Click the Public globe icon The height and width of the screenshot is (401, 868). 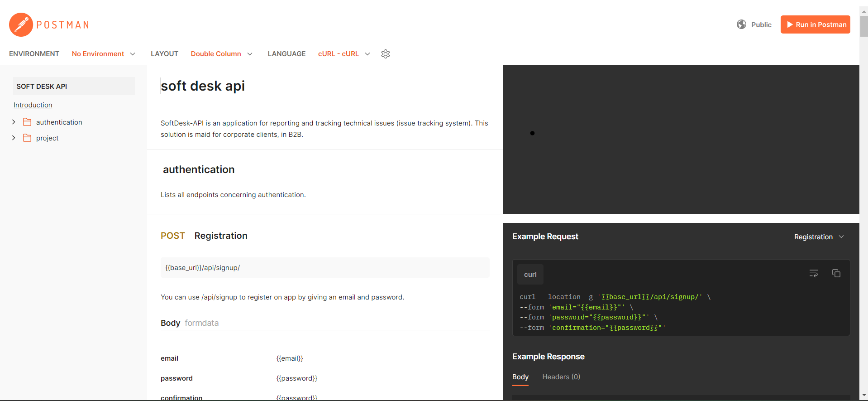(741, 24)
